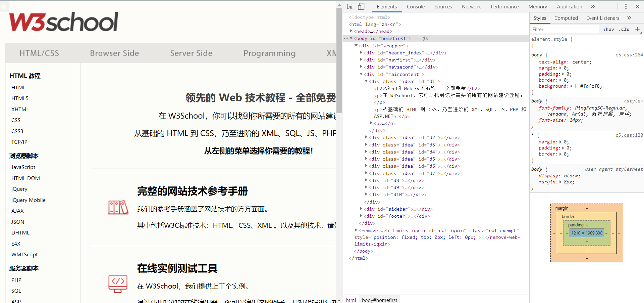Expand the div#header_index node
This screenshot has height=303, width=644.
pyautogui.click(x=361, y=53)
